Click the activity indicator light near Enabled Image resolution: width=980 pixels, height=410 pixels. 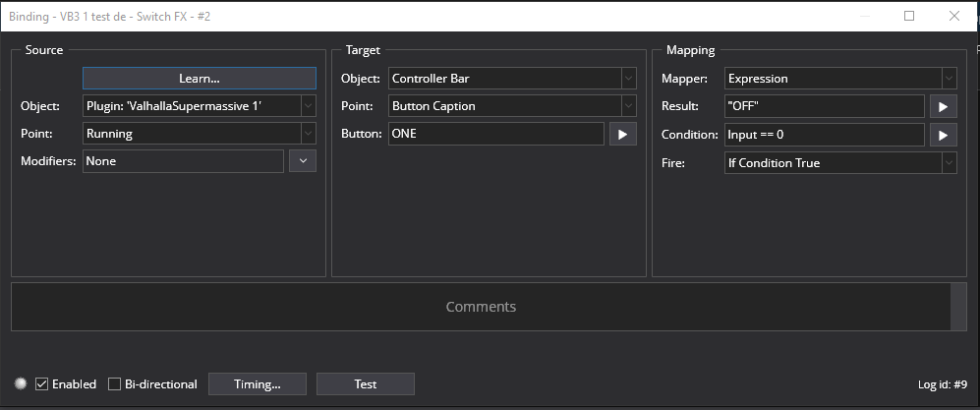click(21, 383)
